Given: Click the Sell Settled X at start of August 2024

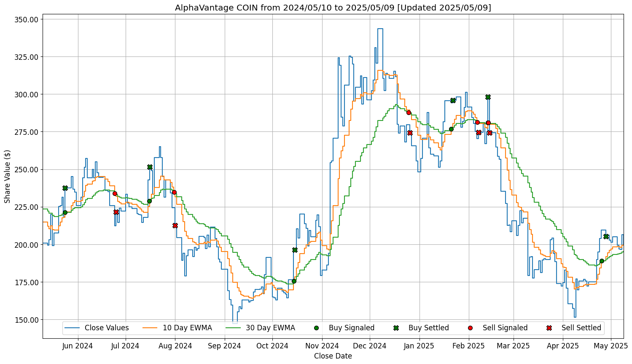Looking at the screenshot, I should click(x=175, y=226).
